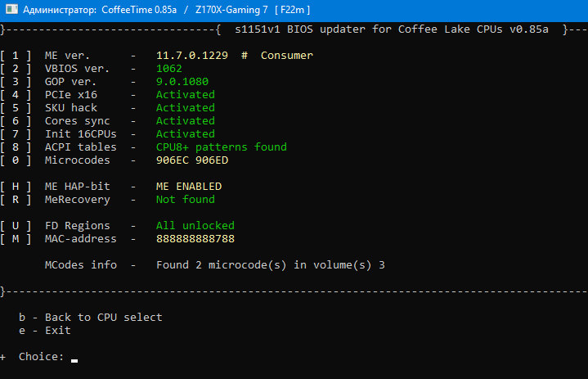Click the 'ME HAP-bit' label
Viewport: 588px width, 379px height.
pos(77,187)
